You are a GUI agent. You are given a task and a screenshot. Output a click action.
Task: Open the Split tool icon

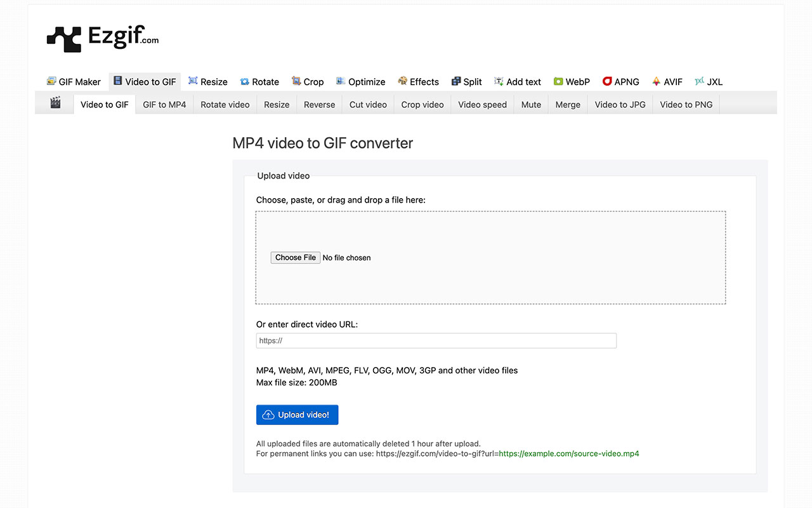pyautogui.click(x=455, y=81)
